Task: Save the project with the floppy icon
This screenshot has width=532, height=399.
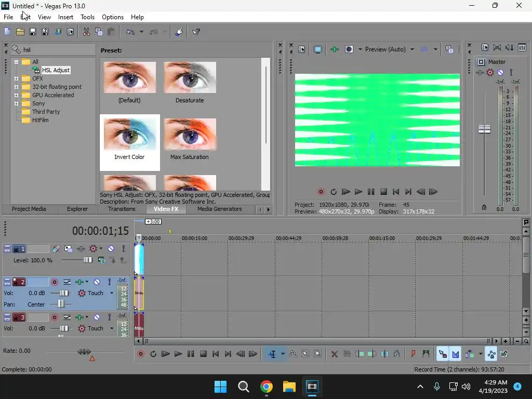Action: point(33,32)
